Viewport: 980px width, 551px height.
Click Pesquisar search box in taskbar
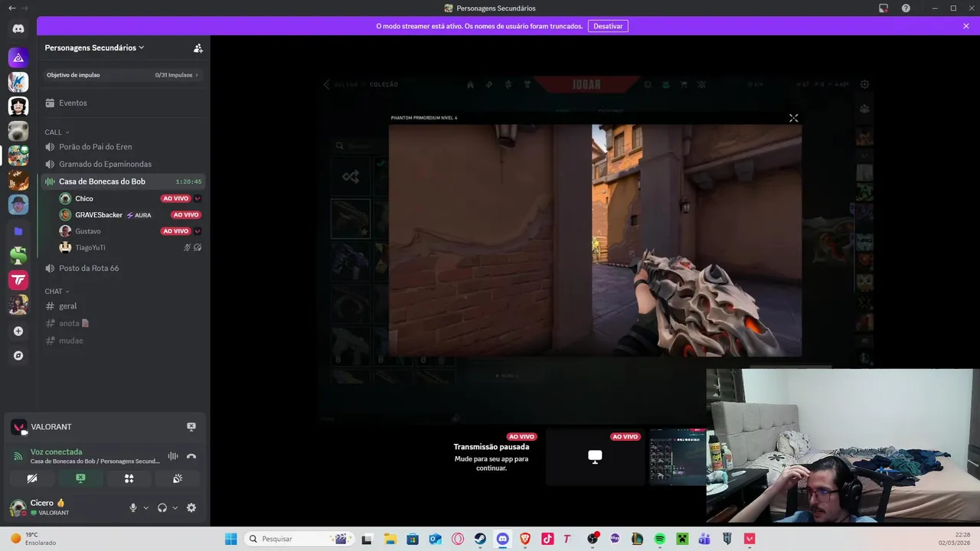pos(299,539)
